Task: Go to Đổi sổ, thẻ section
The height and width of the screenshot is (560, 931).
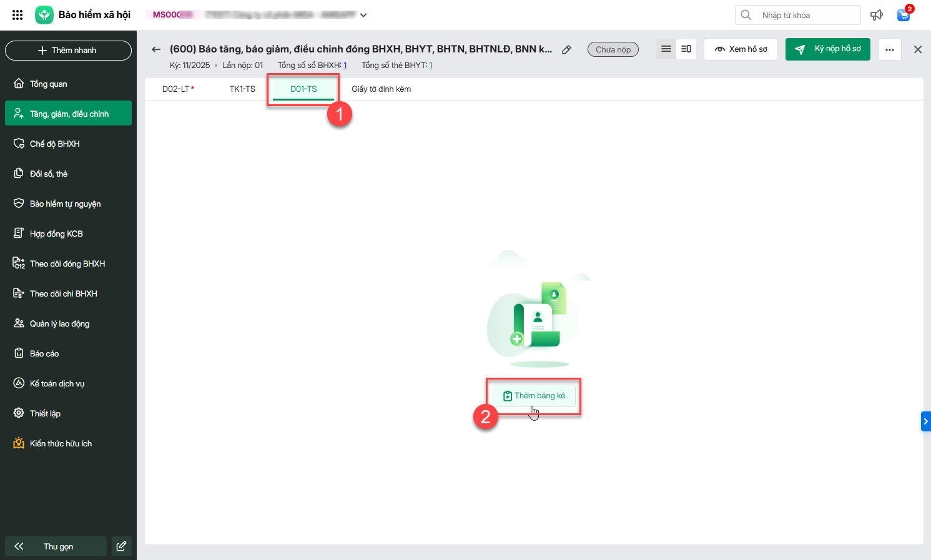Action: 68,174
